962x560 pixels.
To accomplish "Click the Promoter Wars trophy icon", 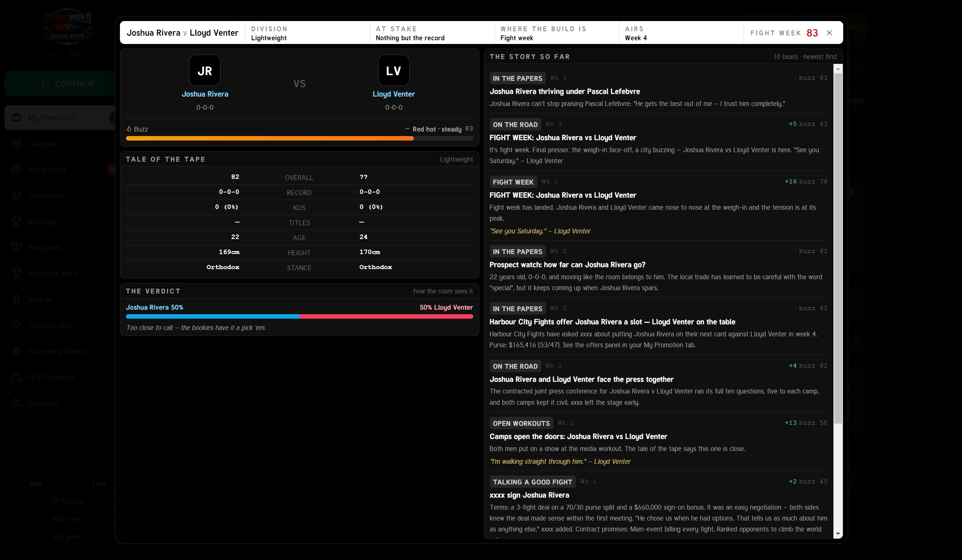I will click(x=17, y=273).
